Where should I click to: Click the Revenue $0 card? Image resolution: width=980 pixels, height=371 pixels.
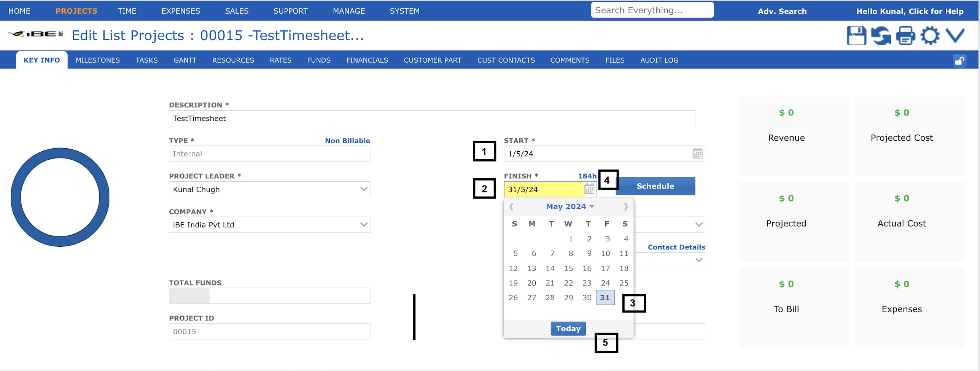coord(794,136)
